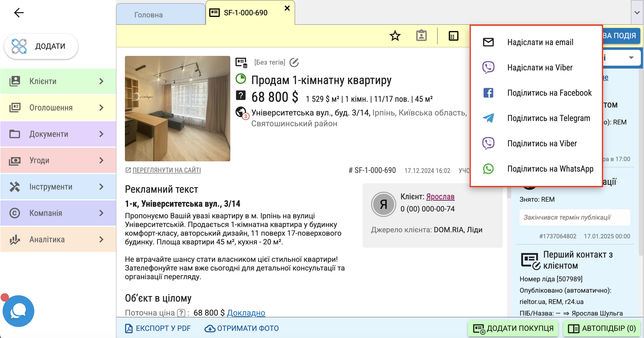644x338 pixels.
Task: Expand the Оголошення chevron
Action: (x=101, y=108)
